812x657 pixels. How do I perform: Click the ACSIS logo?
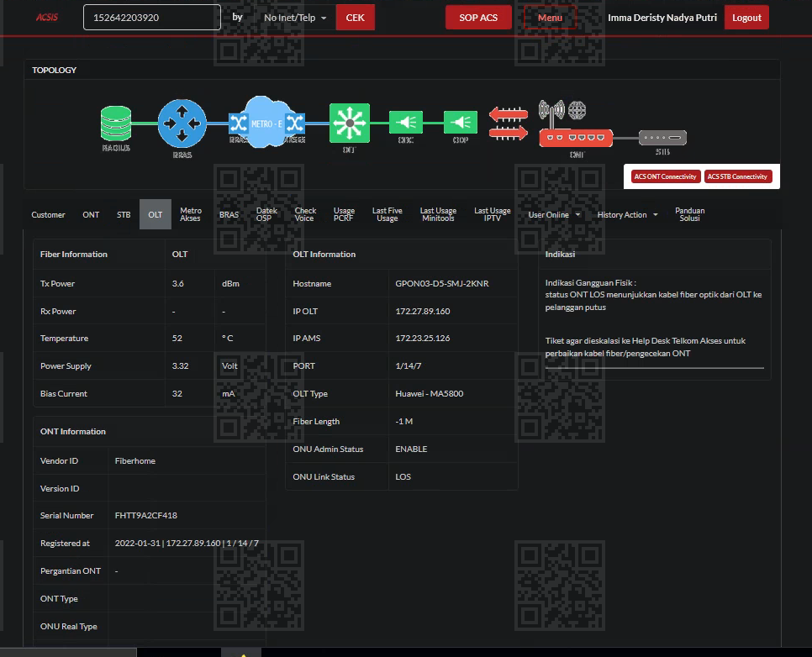47,18
